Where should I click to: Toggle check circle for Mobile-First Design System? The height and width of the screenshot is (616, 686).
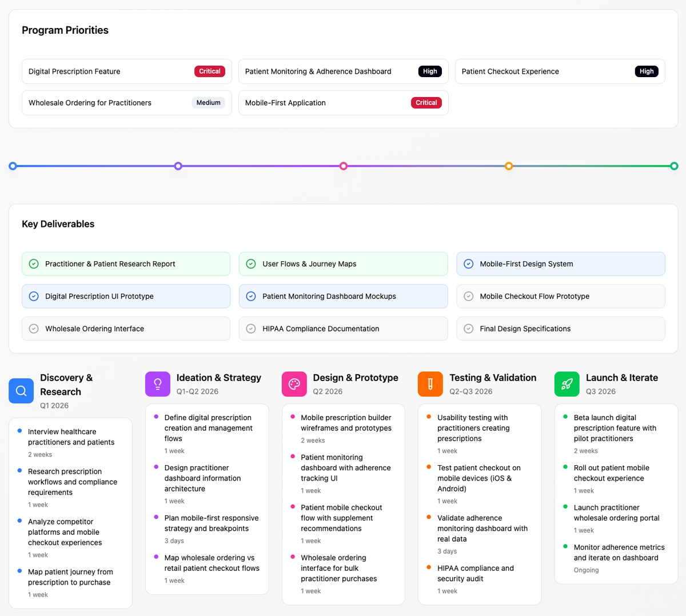468,264
